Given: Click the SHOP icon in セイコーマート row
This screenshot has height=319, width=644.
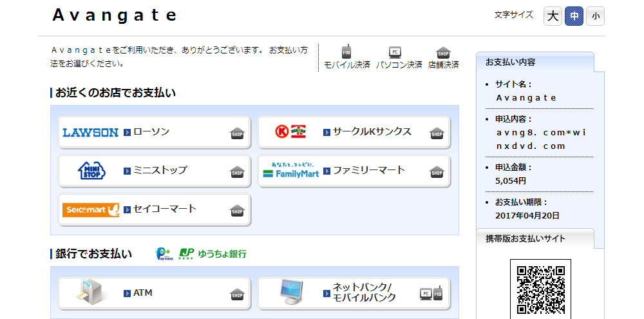Looking at the screenshot, I should pyautogui.click(x=237, y=210).
